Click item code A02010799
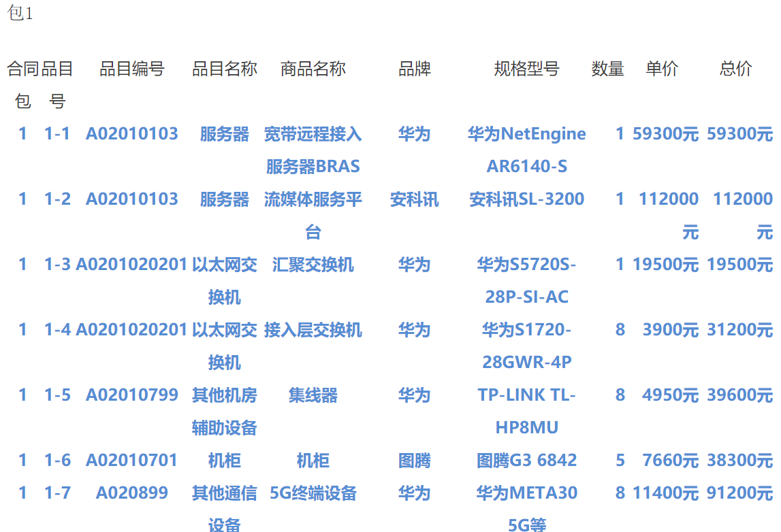 click(x=132, y=395)
